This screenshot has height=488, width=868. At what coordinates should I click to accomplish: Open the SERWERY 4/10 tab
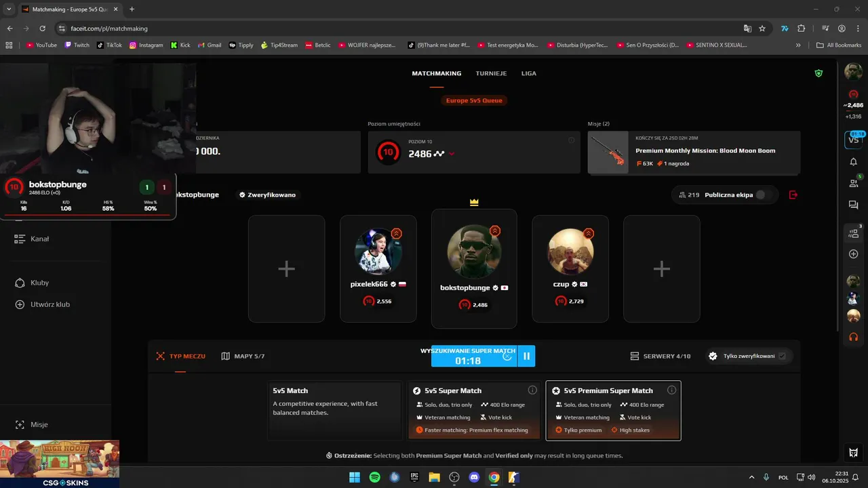(x=660, y=356)
